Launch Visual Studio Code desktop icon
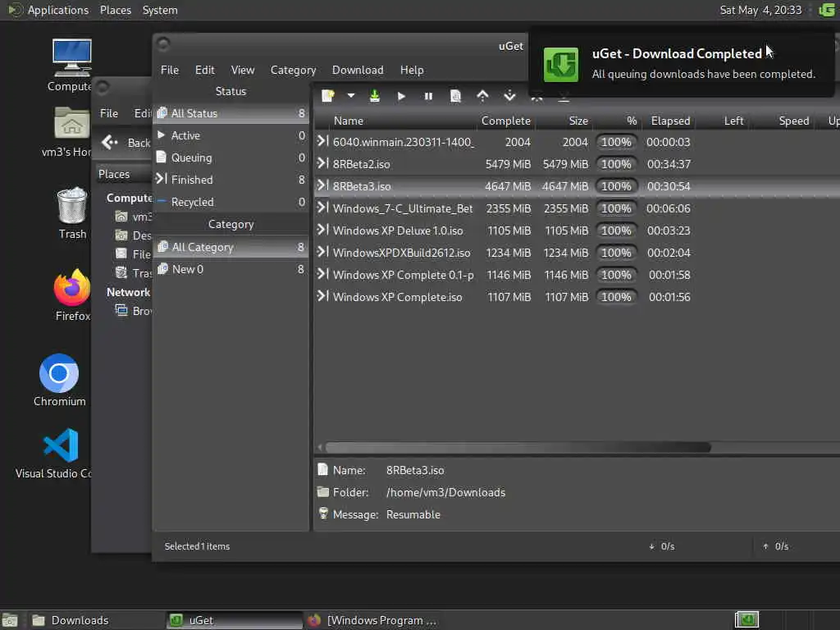Screen dimensions: 840x630 click(59, 453)
